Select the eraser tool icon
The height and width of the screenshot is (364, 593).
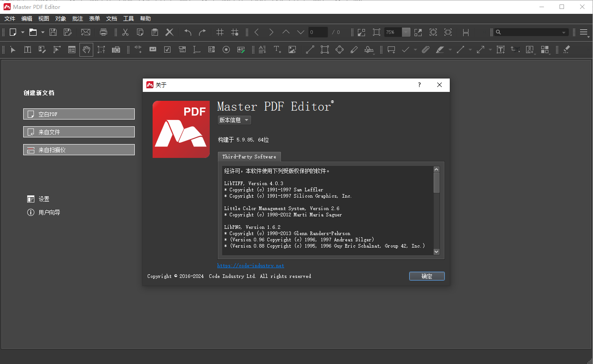pos(567,50)
